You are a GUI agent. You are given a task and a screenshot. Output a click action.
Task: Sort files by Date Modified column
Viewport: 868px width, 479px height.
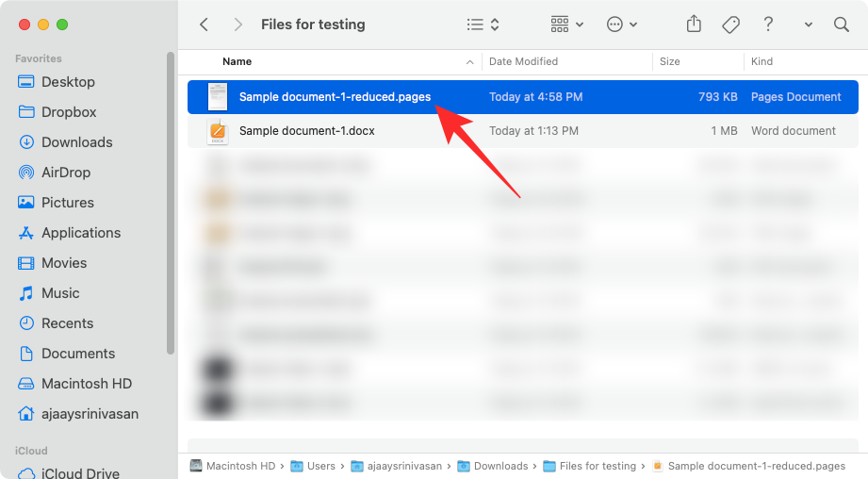click(523, 61)
